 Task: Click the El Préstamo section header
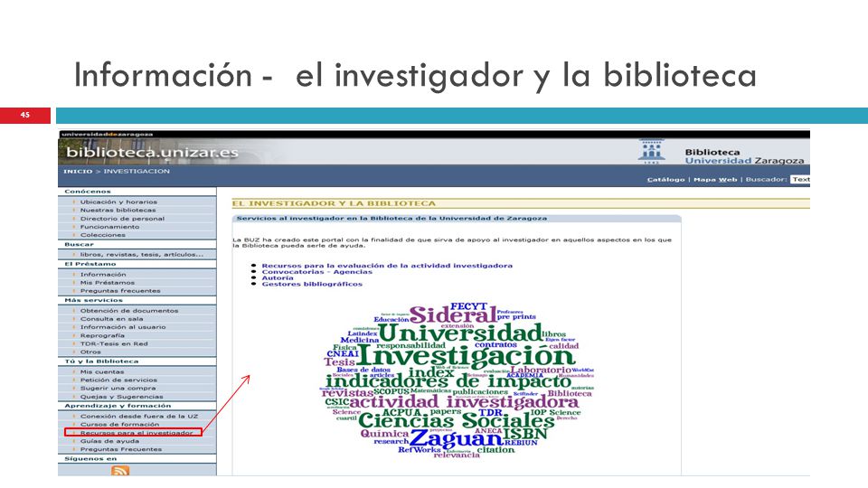(90, 264)
